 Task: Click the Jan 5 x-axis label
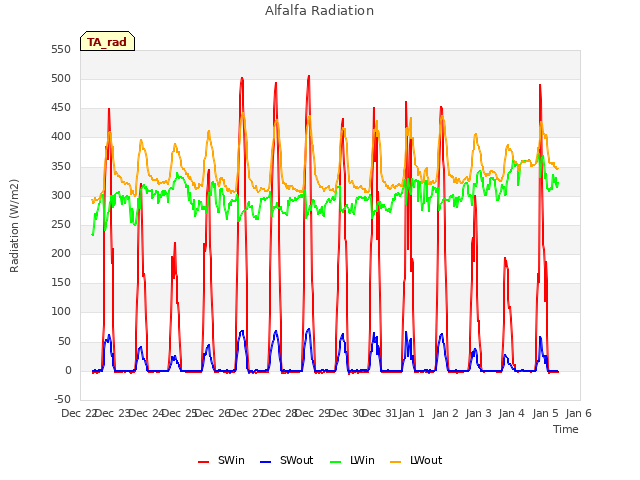pyautogui.click(x=546, y=414)
